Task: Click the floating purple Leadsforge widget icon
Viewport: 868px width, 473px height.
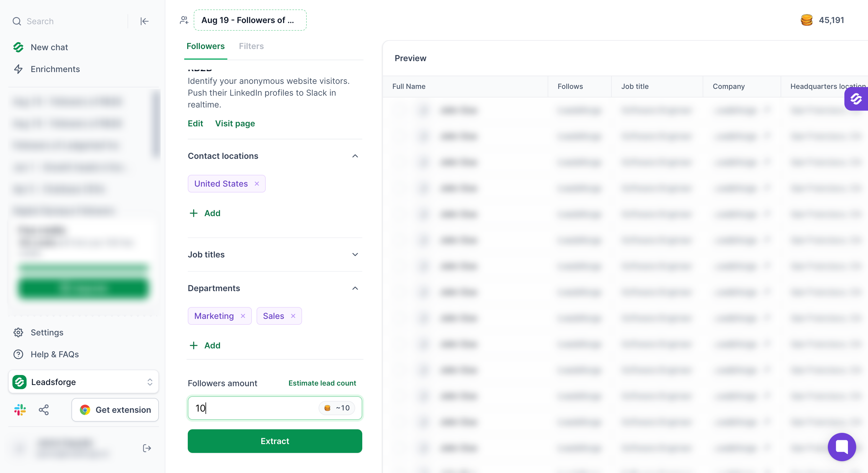Action: pos(856,99)
